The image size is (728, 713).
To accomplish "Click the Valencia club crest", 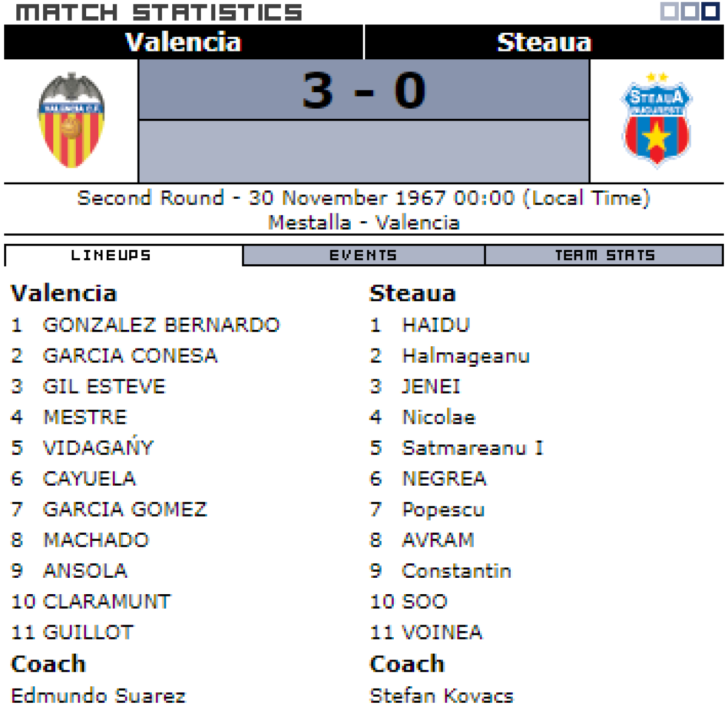I will click(x=72, y=121).
